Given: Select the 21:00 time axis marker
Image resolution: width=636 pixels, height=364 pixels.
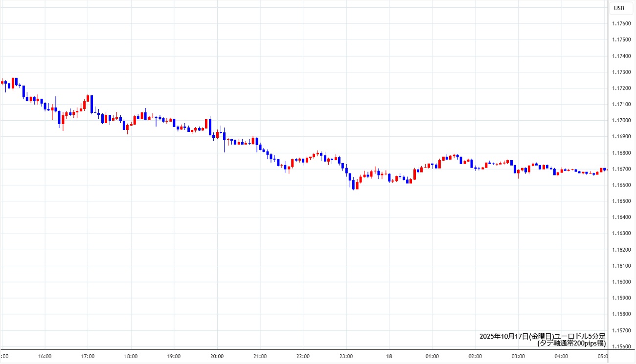Looking at the screenshot, I should coord(260,356).
